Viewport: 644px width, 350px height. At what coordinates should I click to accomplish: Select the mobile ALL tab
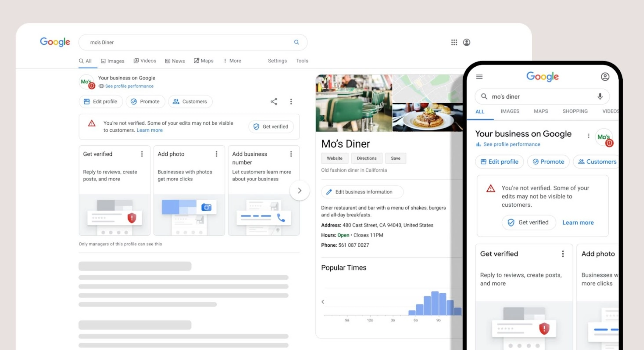tap(480, 112)
